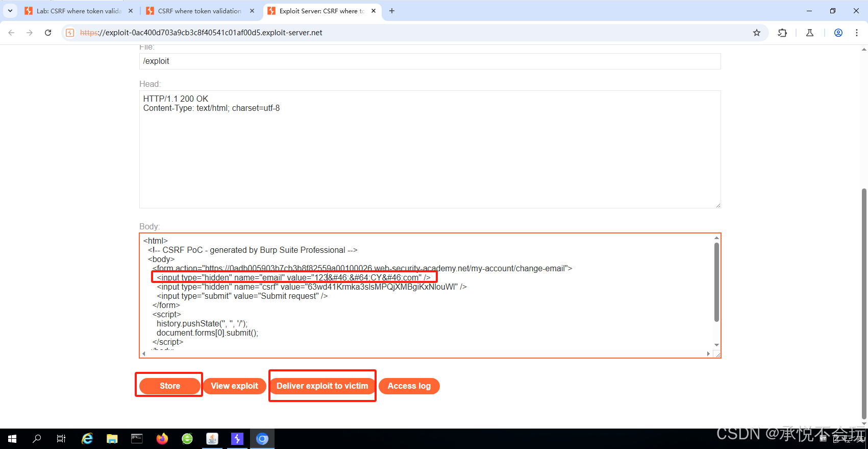Open Burp Suite from taskbar
868x449 pixels.
237,439
